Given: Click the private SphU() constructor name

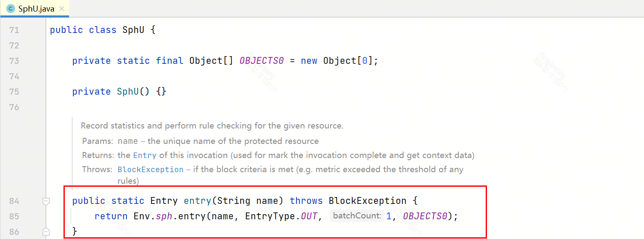Looking at the screenshot, I should coord(128,92).
